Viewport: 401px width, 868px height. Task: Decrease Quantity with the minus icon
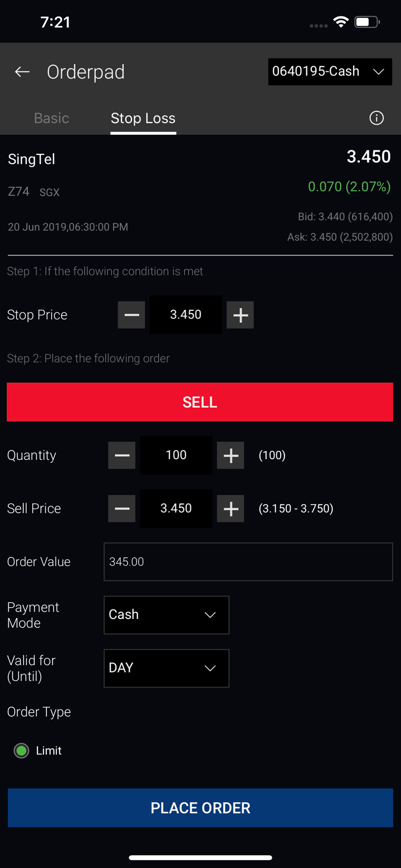[121, 455]
